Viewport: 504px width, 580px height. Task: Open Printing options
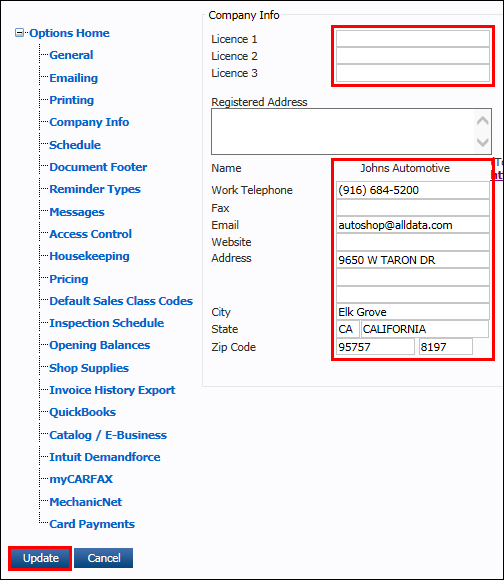(72, 100)
